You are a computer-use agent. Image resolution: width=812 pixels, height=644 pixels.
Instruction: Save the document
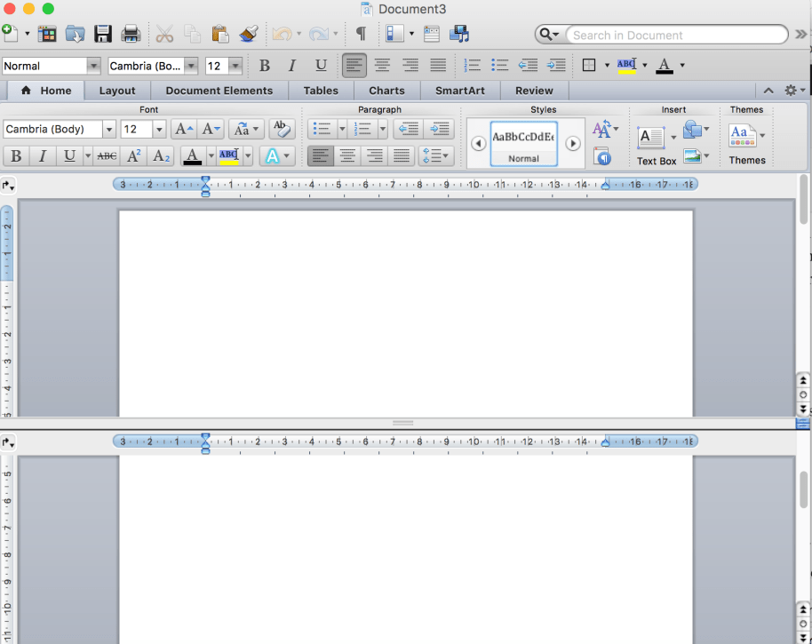(102, 33)
